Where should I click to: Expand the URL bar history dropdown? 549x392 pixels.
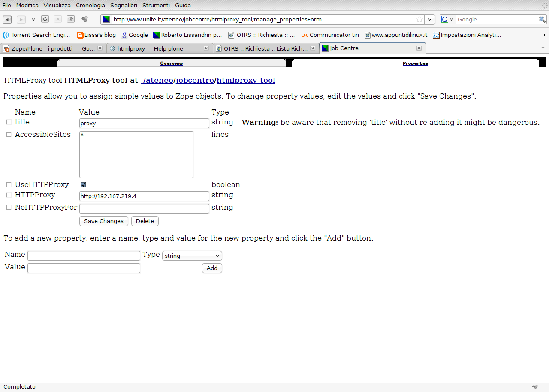click(430, 19)
